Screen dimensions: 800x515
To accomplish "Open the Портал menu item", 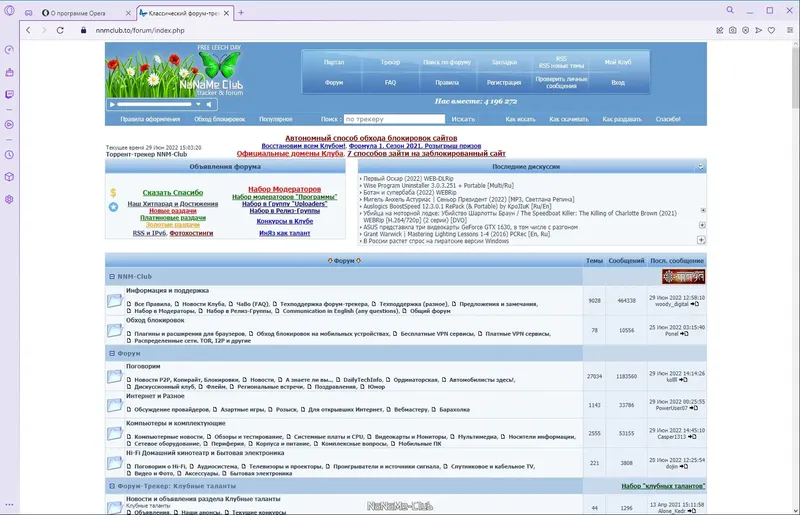I will pyautogui.click(x=334, y=62).
